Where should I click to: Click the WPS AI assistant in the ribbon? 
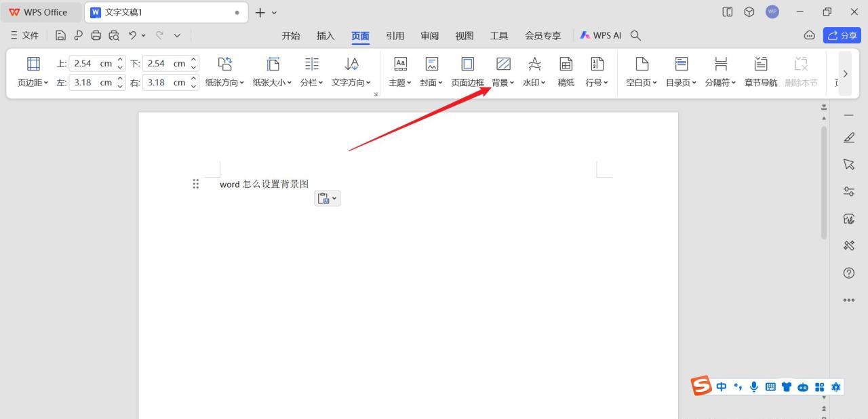tap(599, 35)
